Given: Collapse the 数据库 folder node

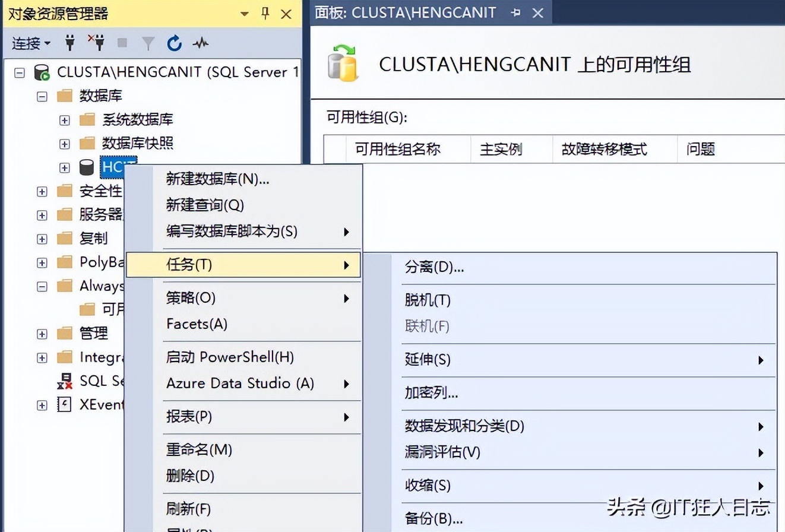Looking at the screenshot, I should 42,96.
